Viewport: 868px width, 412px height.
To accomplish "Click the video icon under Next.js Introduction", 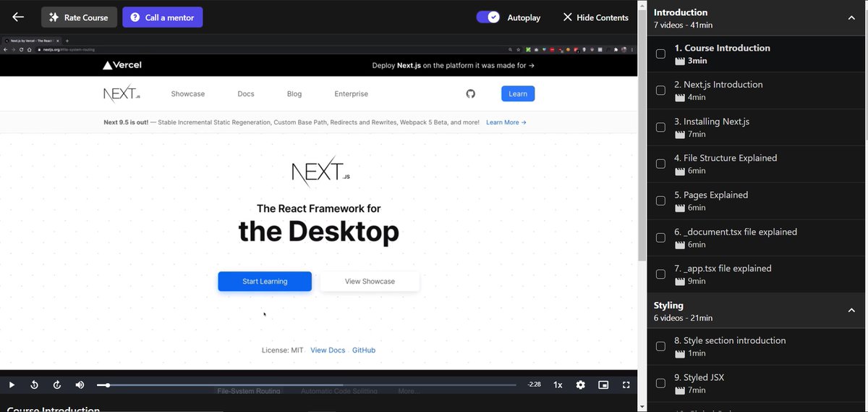I will (x=679, y=98).
